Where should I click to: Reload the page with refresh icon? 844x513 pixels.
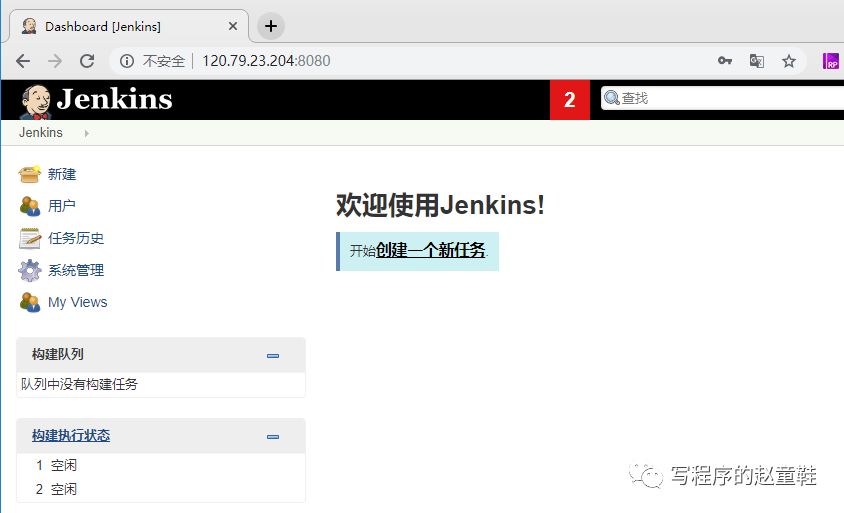click(87, 61)
